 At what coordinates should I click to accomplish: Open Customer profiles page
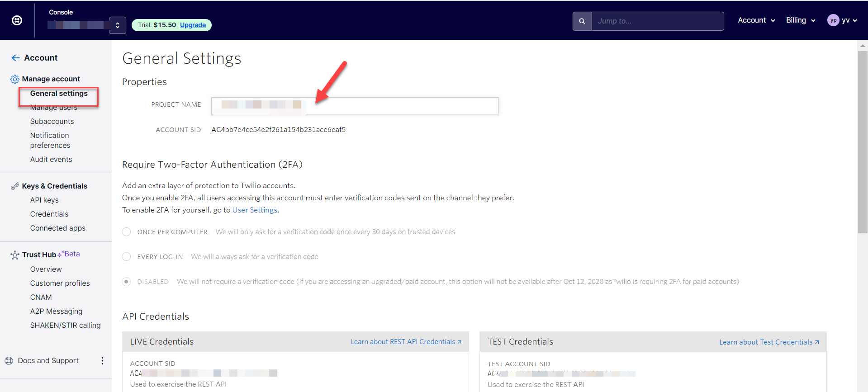point(60,283)
